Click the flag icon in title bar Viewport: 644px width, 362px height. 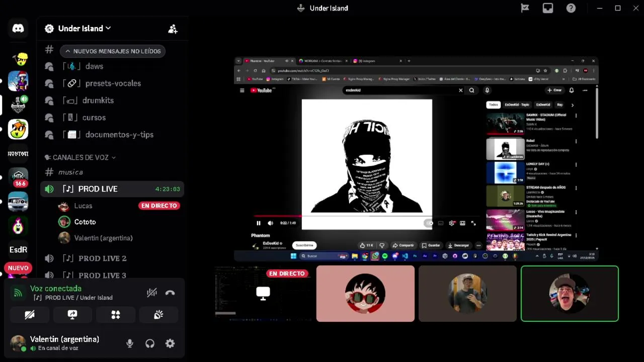525,8
